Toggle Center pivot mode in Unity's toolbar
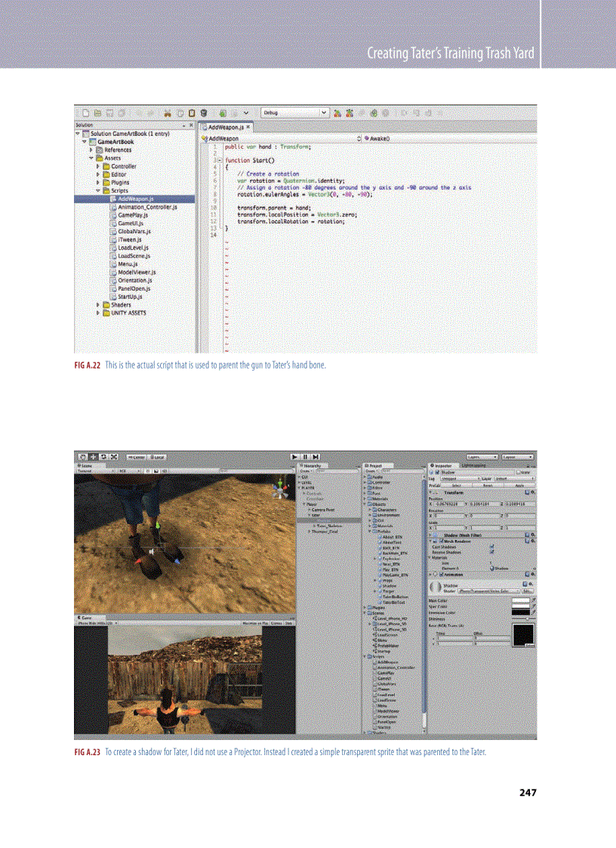 tap(136, 457)
